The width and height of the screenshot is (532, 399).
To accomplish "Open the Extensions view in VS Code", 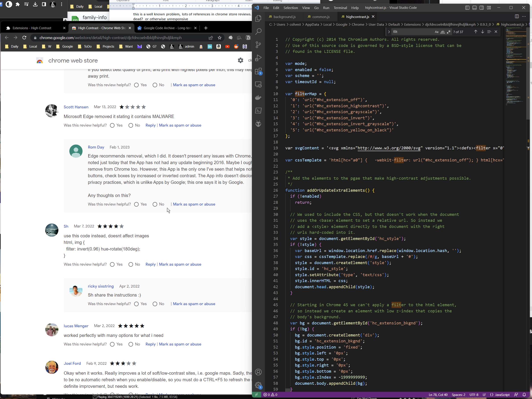I will 258,71.
